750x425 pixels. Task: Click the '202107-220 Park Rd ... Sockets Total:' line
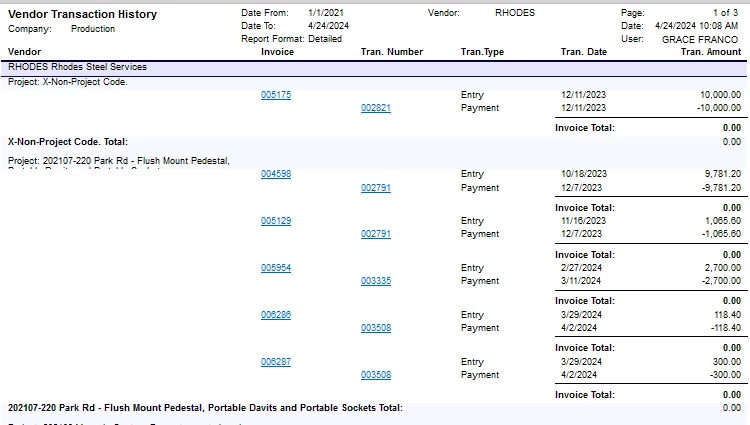(x=205, y=408)
